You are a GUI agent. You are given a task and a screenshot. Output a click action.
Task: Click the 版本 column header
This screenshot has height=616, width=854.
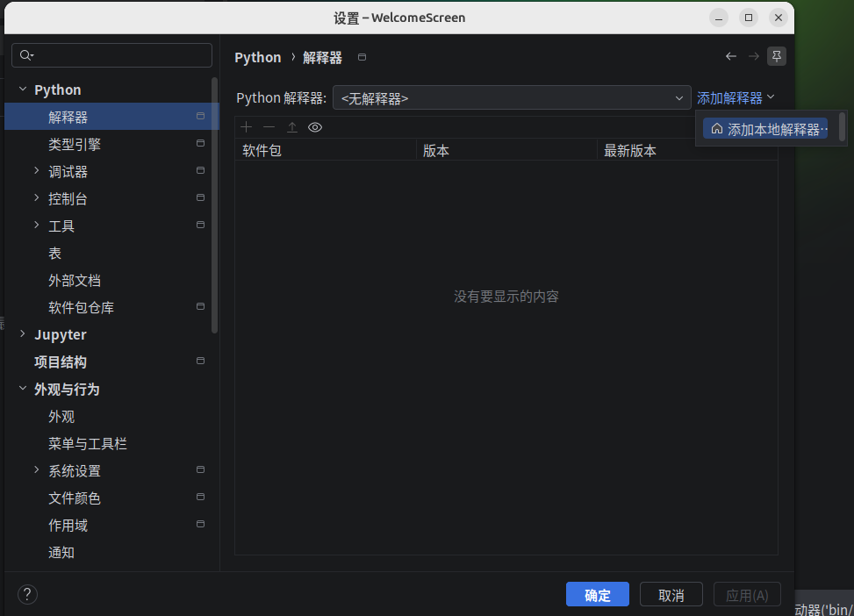click(x=507, y=150)
